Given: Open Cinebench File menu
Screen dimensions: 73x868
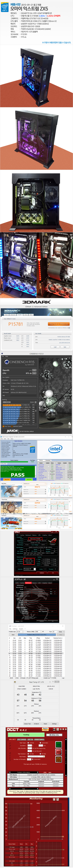Looking at the screenshot, I should (3, 356).
